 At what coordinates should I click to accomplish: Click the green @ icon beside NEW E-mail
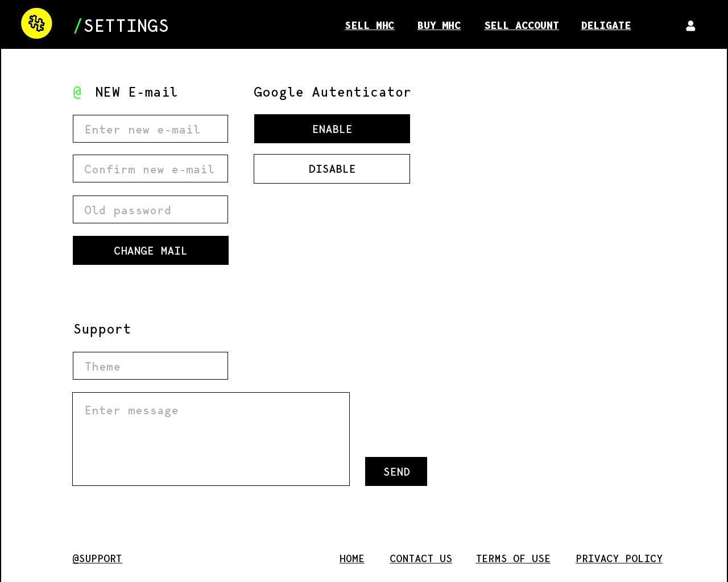(x=77, y=92)
